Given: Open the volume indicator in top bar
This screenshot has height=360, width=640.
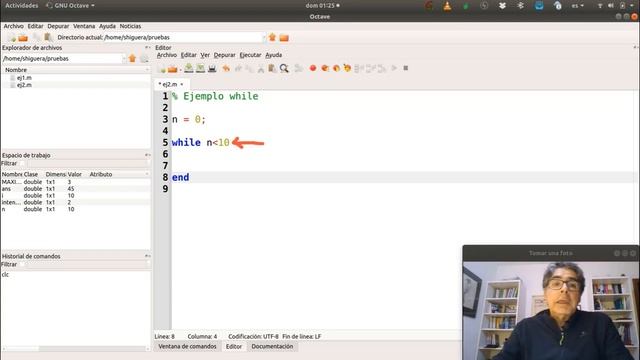Looking at the screenshot, I should [x=611, y=6].
